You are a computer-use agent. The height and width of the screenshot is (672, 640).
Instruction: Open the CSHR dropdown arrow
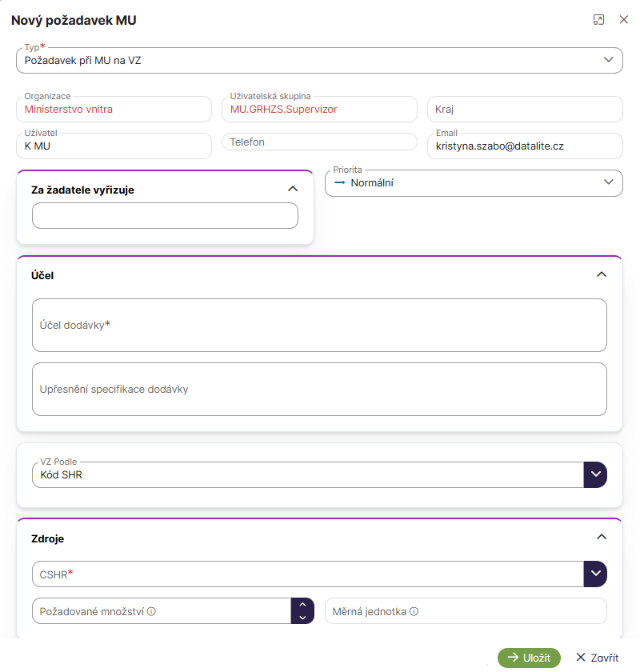[595, 574]
